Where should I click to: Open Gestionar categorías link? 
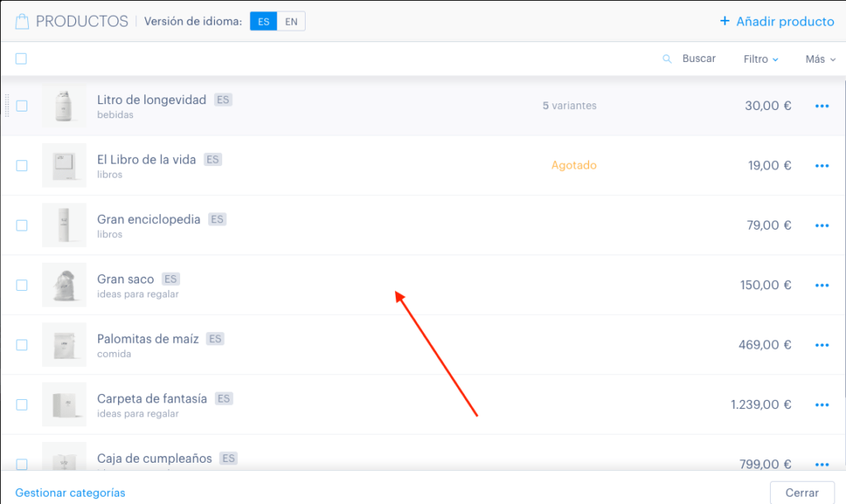coord(70,492)
